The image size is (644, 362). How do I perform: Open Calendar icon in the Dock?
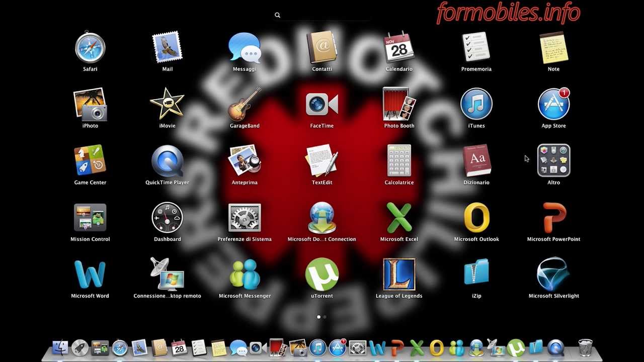[179, 348]
